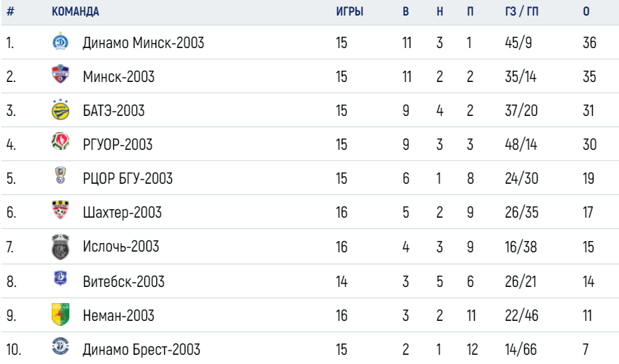Select the Динамо Брест-2003 team name
619x364 pixels.
pyautogui.click(x=141, y=349)
